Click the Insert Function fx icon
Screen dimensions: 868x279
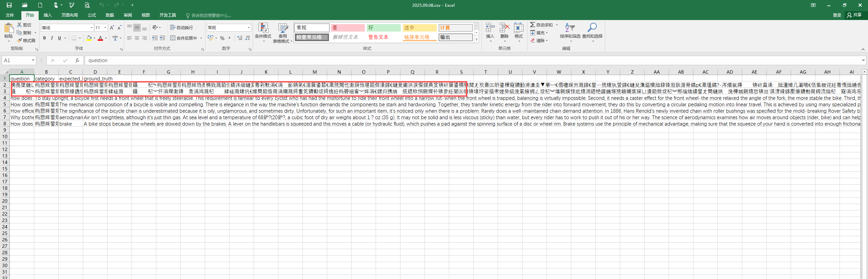click(77, 60)
